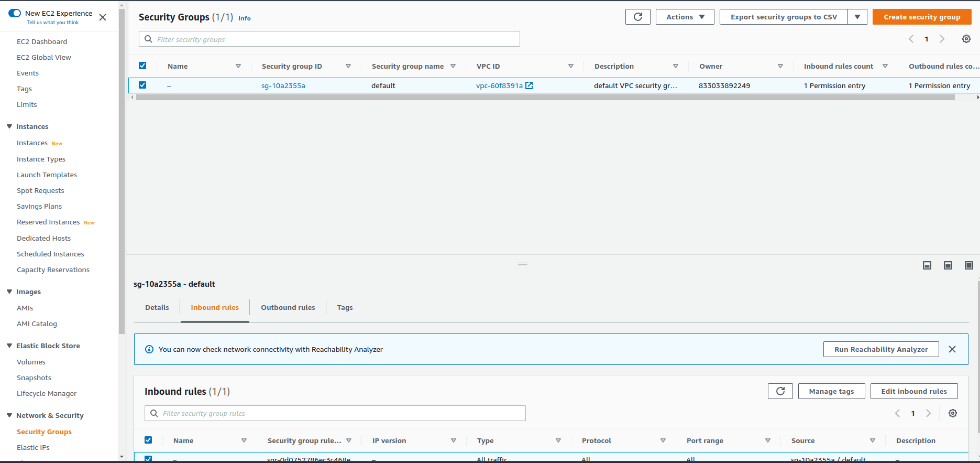Sort by Inbound rules count column
Viewport: 980px width, 463px height.
[x=885, y=66]
